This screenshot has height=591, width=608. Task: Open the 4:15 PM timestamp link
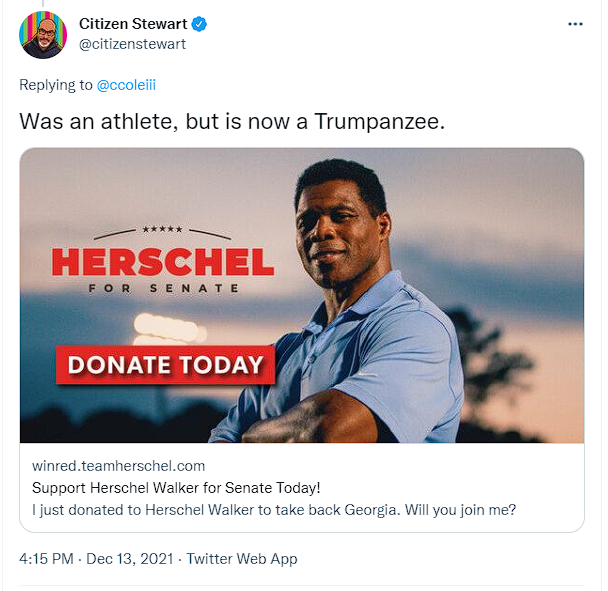[46, 559]
